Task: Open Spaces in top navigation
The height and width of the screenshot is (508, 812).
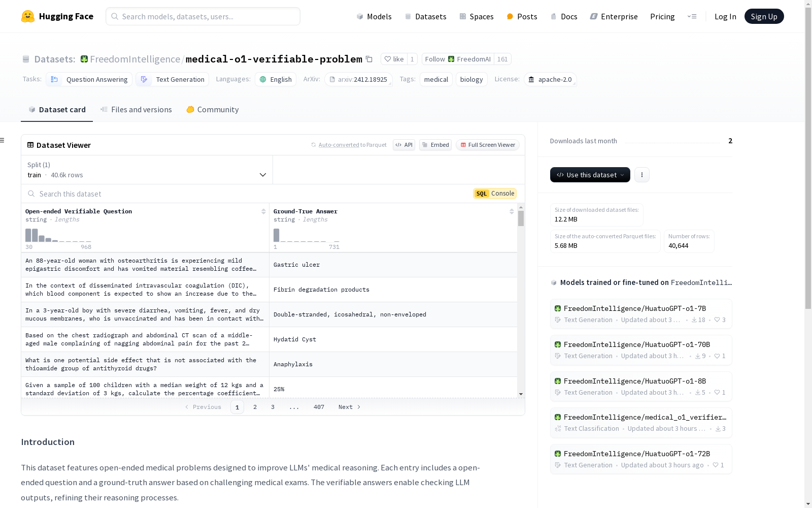Action: [x=476, y=16]
